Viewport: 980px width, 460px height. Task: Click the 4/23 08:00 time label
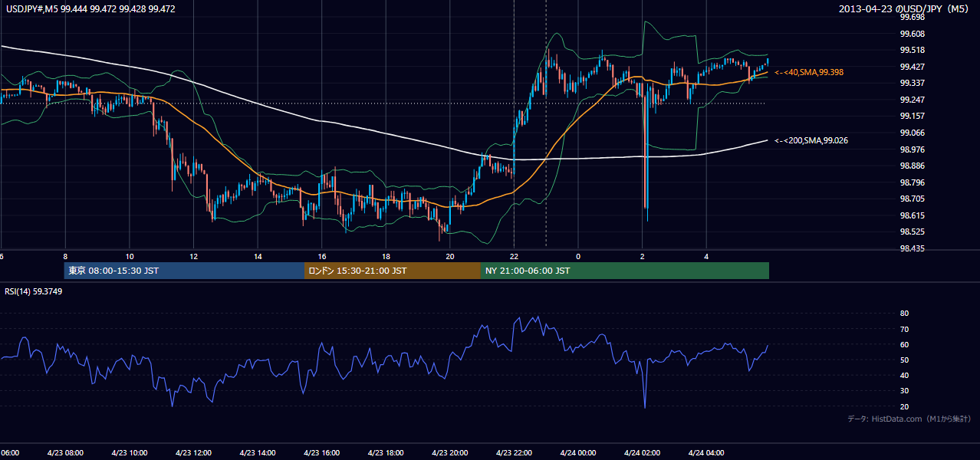(x=64, y=453)
